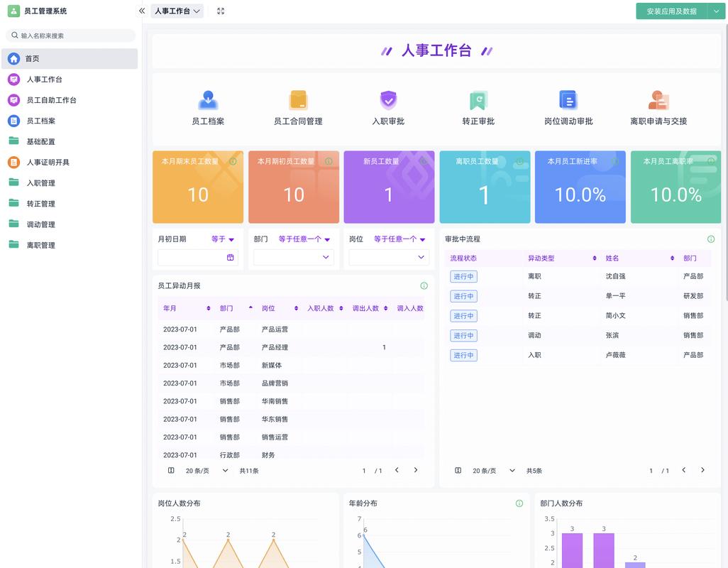The height and width of the screenshot is (568, 728).
Task: Click page-jump icon in 员工异动月报 pagination
Action: (x=171, y=470)
